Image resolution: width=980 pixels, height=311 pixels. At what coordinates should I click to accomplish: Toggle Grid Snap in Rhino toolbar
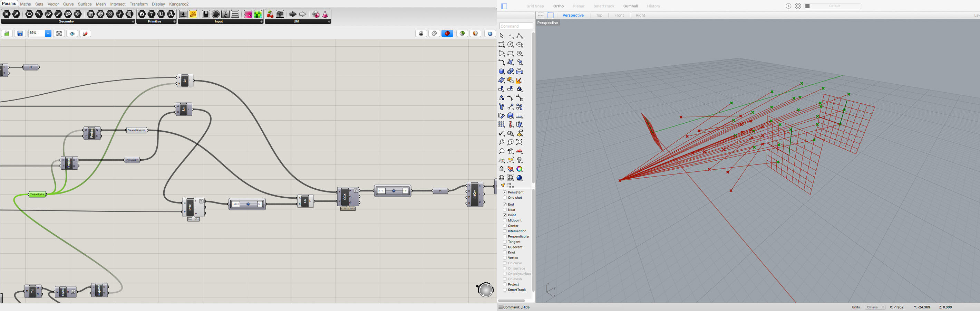[x=535, y=6]
